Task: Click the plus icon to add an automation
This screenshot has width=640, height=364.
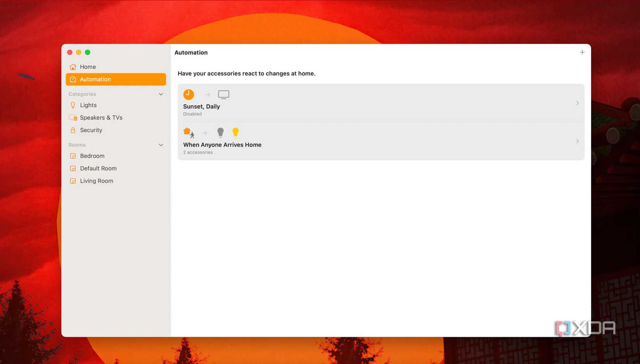Action: pyautogui.click(x=582, y=52)
